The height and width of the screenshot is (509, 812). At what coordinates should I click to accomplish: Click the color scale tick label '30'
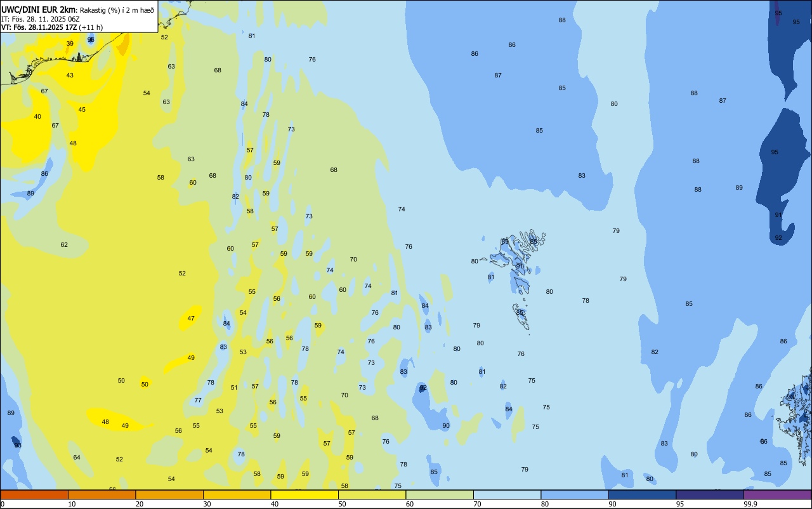[207, 504]
